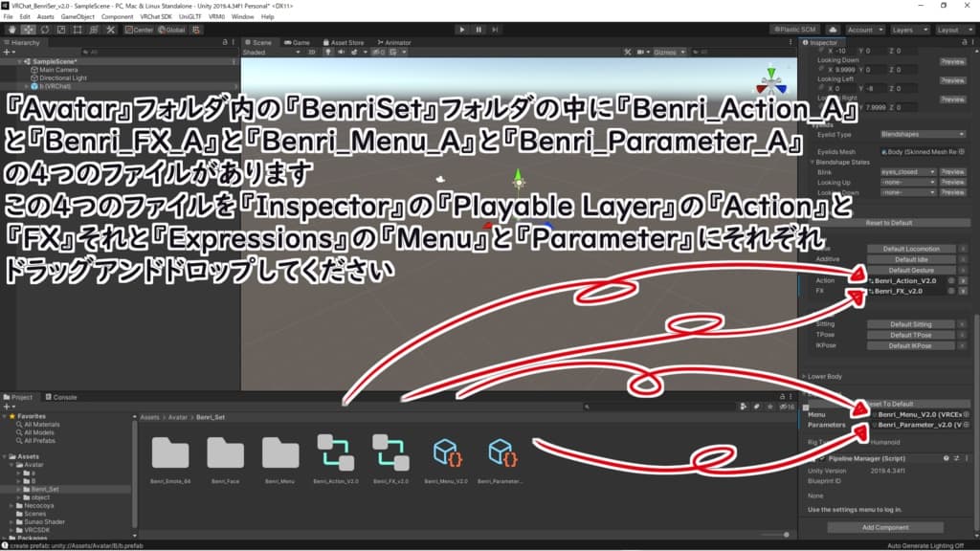
Task: Select the Benri_Action_V2.0 animator asset
Action: point(336,452)
